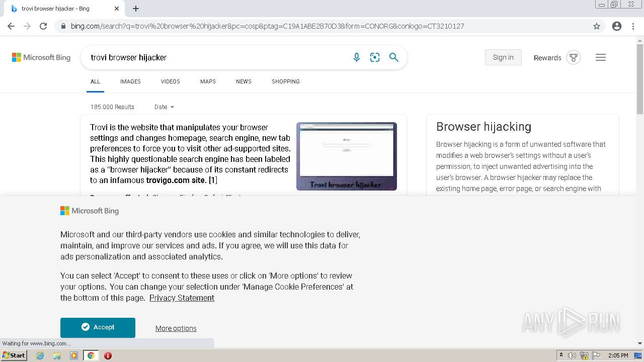Click the 185.000 Results text
Image resolution: width=644 pixels, height=362 pixels.
click(112, 107)
